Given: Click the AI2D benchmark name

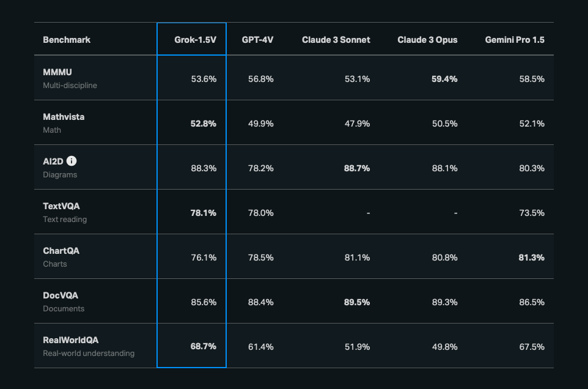Looking at the screenshot, I should click(52, 161).
